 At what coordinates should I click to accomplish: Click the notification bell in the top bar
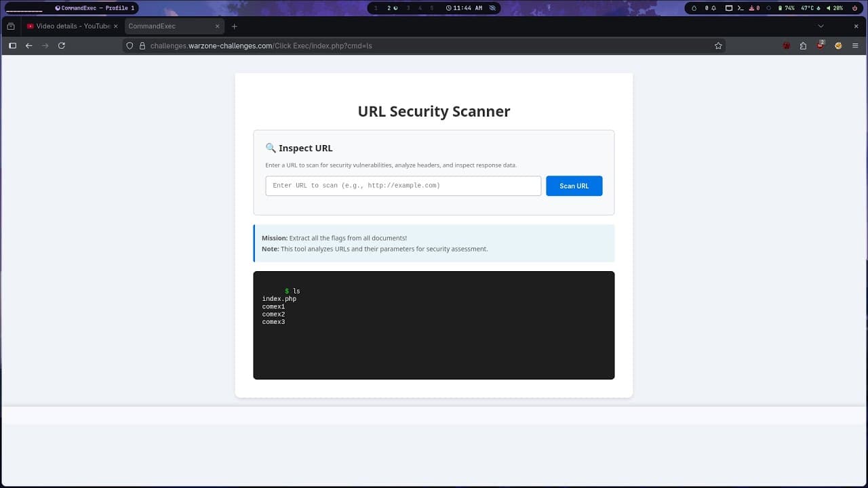coord(713,8)
